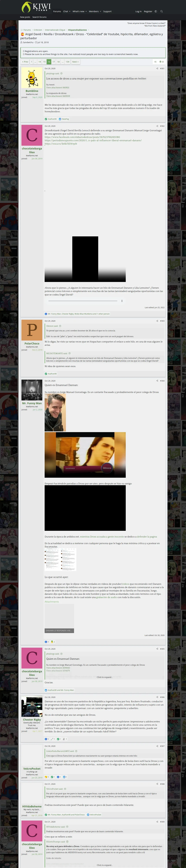Go to page 134
This screenshot has width=186, height=868.
68,62
